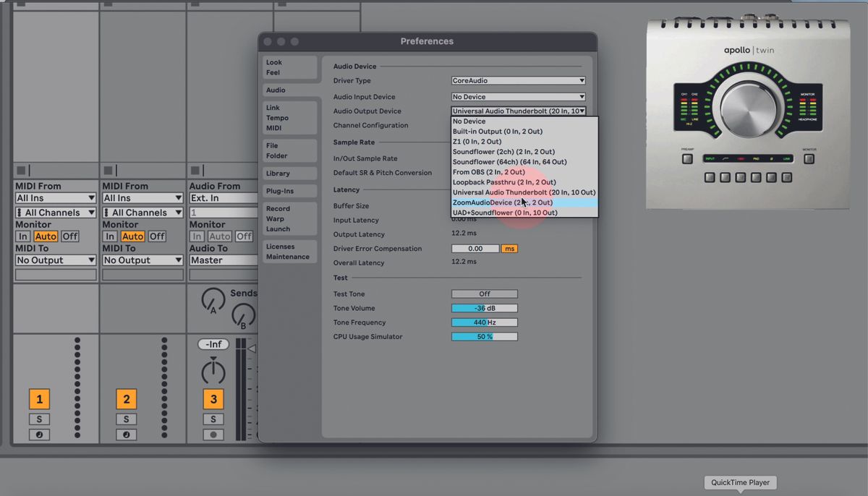This screenshot has height=496, width=868.
Task: Set track 2 Monitor to In
Action: (x=110, y=236)
